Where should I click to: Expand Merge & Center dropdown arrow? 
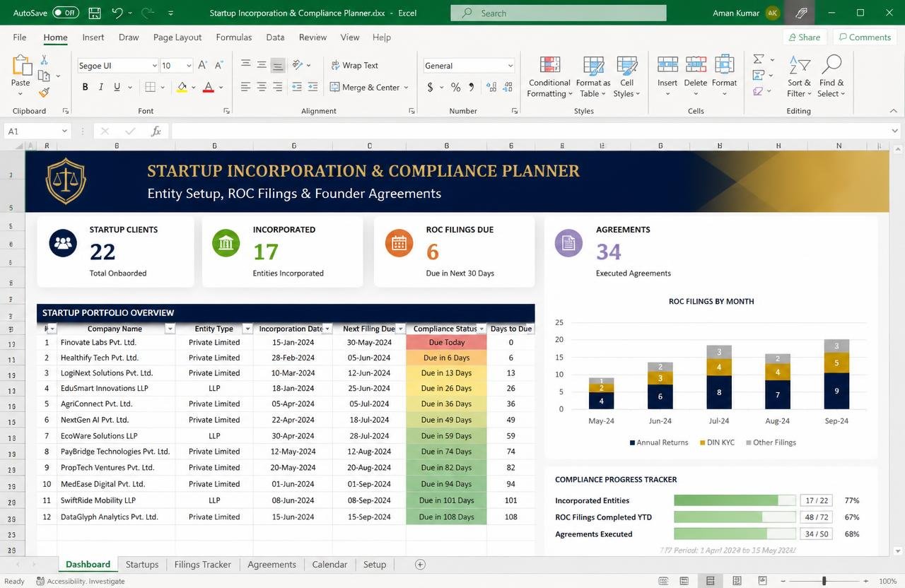[x=407, y=88]
